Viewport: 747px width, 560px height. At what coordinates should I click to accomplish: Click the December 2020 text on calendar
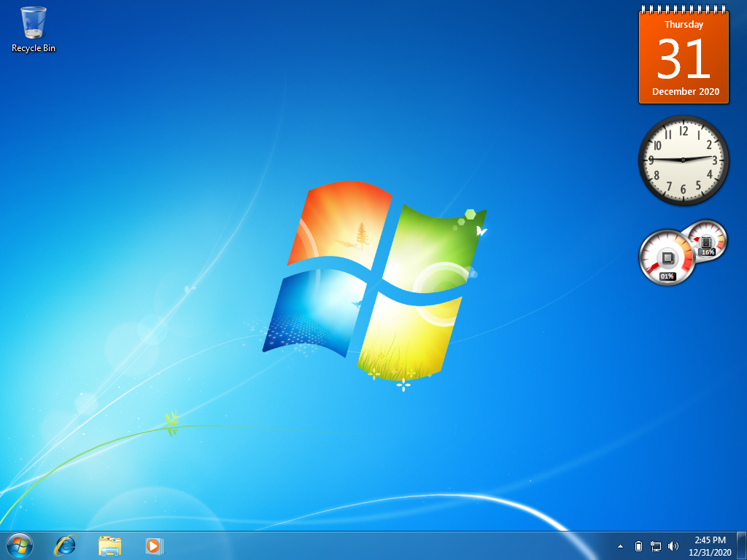coord(686,91)
